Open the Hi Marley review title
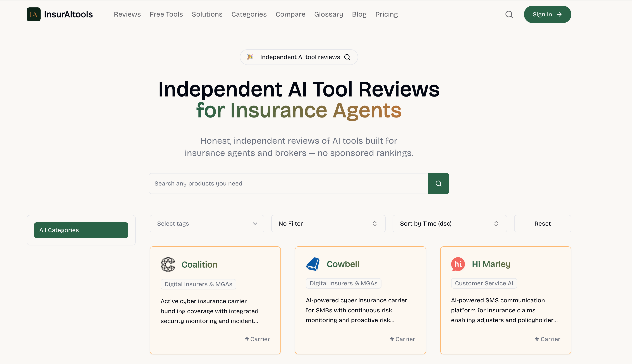The width and height of the screenshot is (632, 364). click(491, 264)
